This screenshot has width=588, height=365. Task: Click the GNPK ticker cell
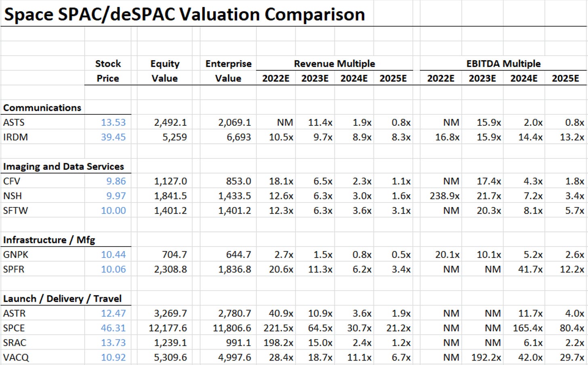click(15, 255)
